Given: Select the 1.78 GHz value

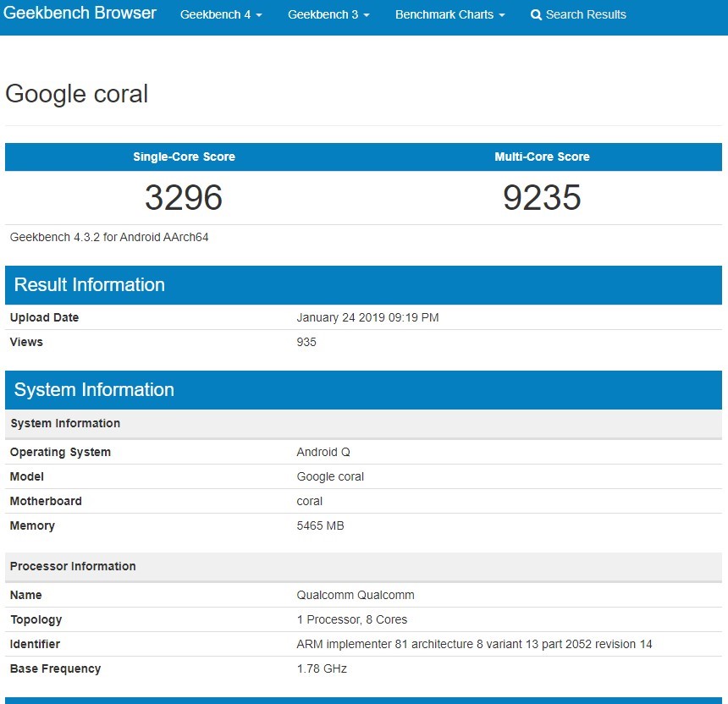Looking at the screenshot, I should pos(322,668).
